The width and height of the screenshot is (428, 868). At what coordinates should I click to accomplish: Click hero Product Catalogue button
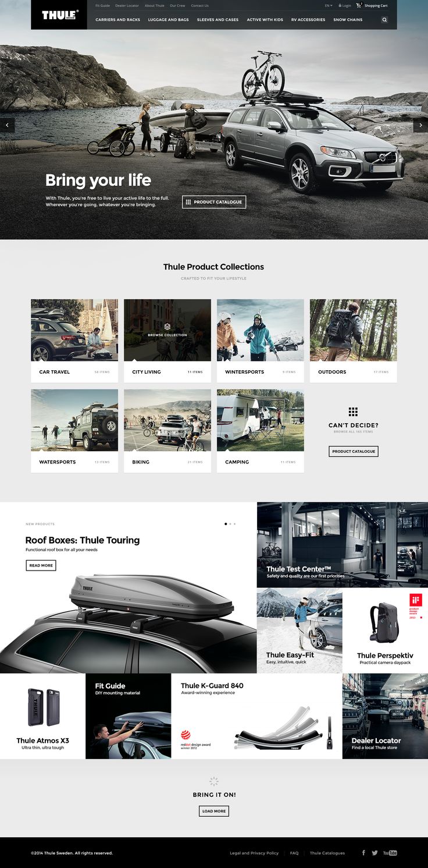(214, 202)
